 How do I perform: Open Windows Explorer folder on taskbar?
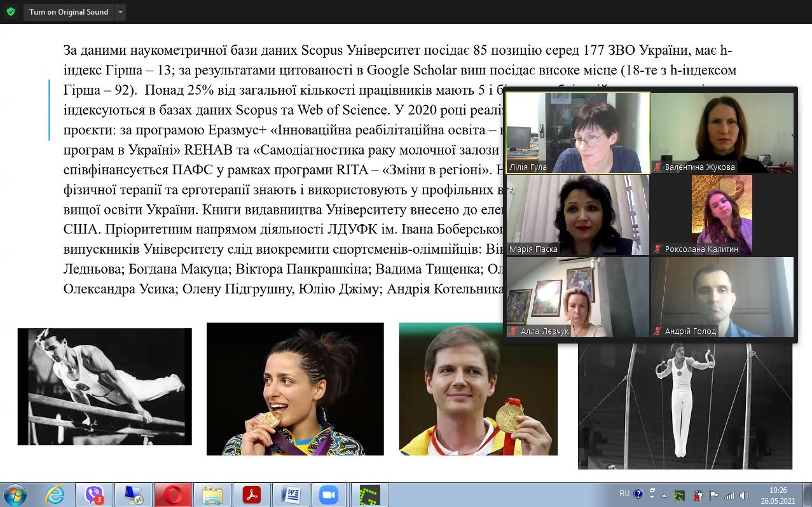coord(212,494)
